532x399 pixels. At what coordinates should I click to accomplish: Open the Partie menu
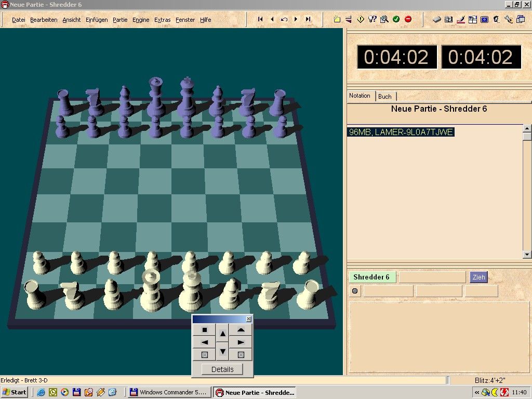click(x=119, y=20)
